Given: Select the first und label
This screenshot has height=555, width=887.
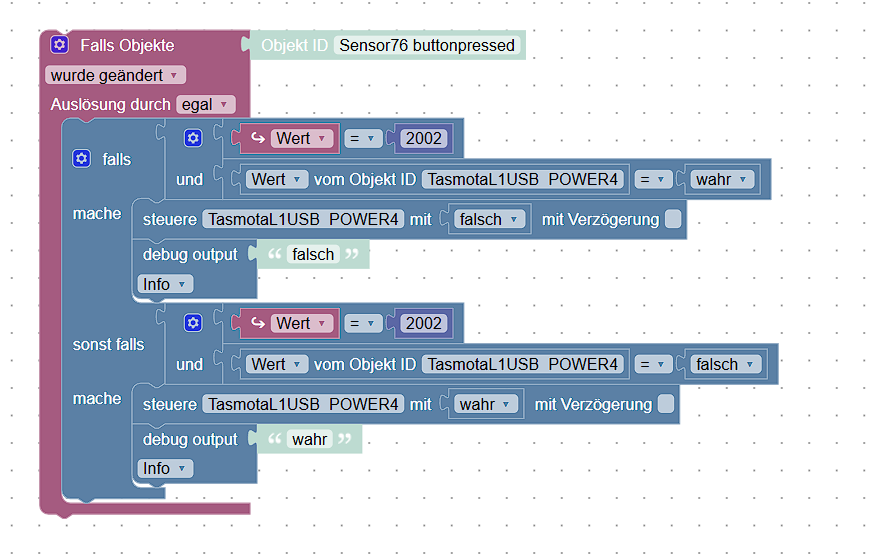Looking at the screenshot, I should click(190, 179).
